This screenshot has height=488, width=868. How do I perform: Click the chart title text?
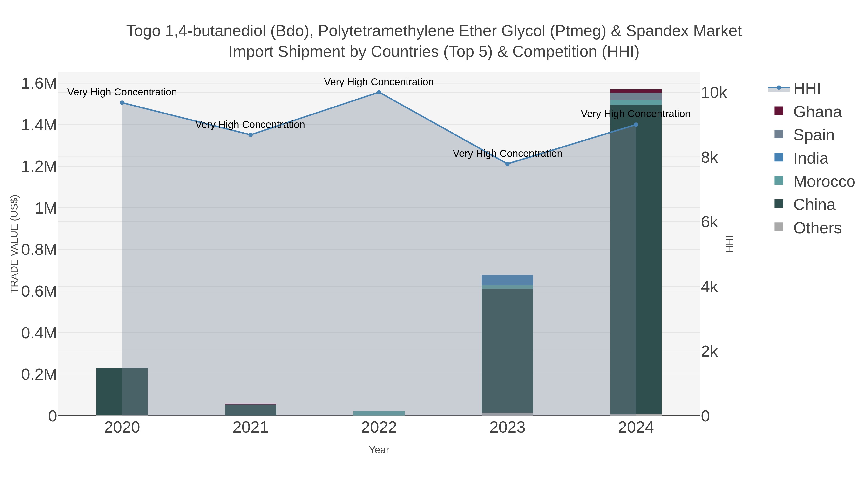click(434, 41)
